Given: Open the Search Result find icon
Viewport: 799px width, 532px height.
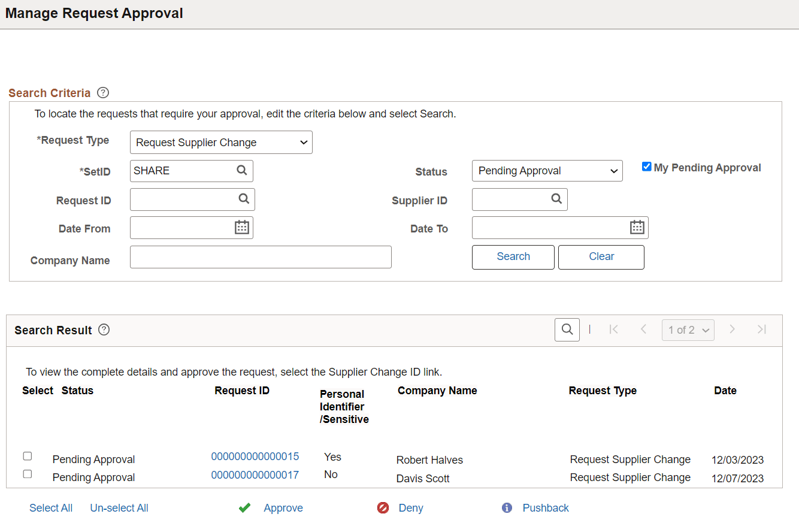Looking at the screenshot, I should 567,330.
